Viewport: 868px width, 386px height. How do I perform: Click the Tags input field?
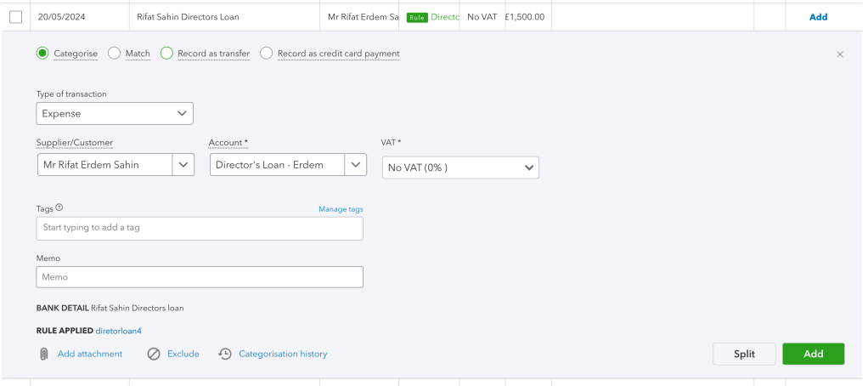coord(200,228)
